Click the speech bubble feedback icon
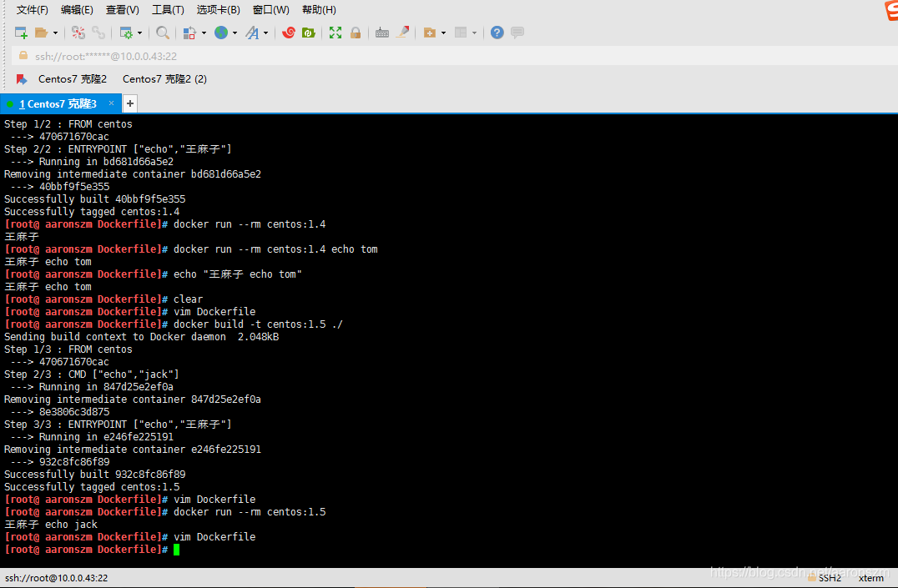This screenshot has width=898, height=588. coord(517,33)
